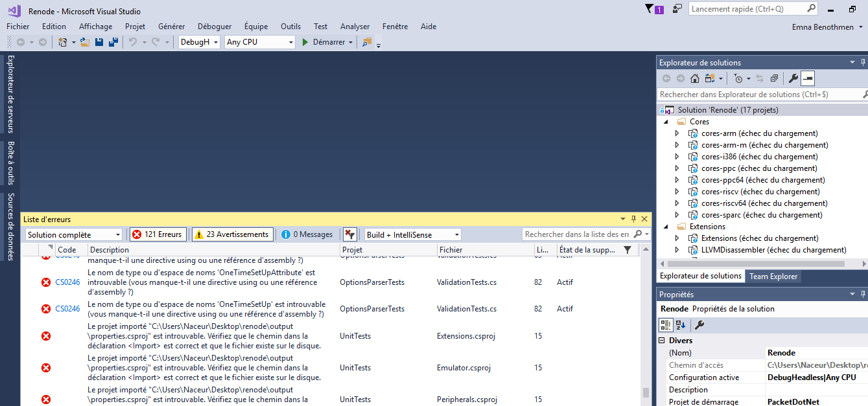Sort the error list by the Projet column
The image size is (868, 406).
coord(388,249)
